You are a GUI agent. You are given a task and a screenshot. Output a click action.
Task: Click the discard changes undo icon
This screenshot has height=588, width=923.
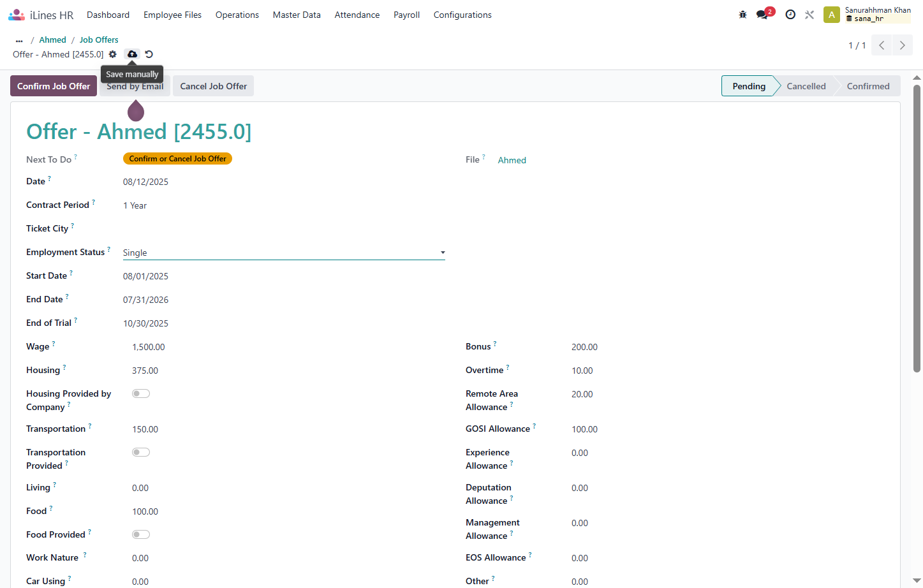point(149,54)
